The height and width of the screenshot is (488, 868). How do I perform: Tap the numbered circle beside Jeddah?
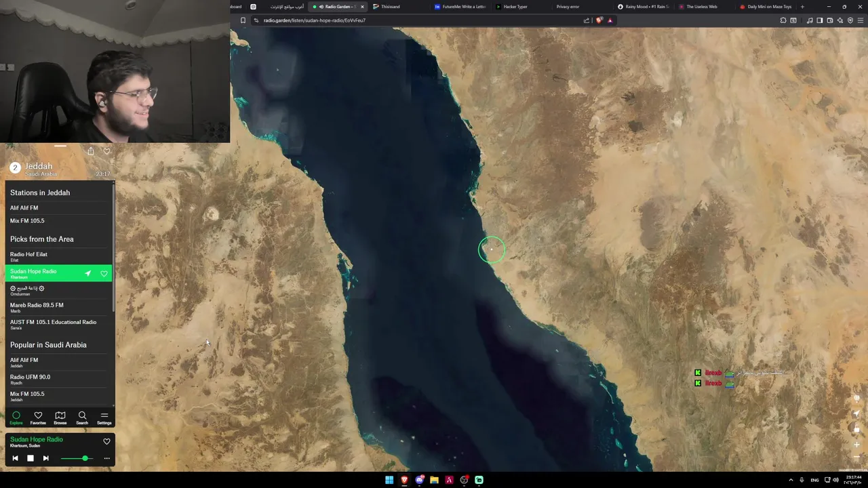tap(15, 168)
